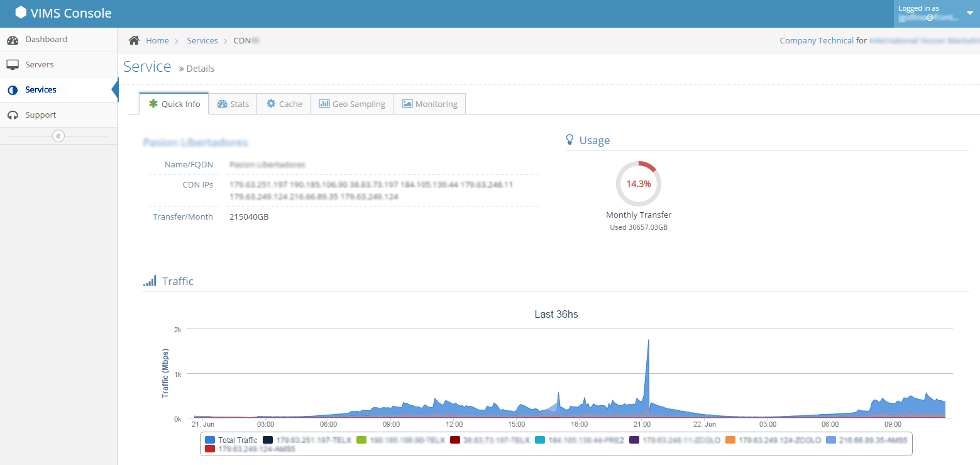980x465 pixels.
Task: Toggle the light blue AMS5 legend series
Action: point(867,440)
